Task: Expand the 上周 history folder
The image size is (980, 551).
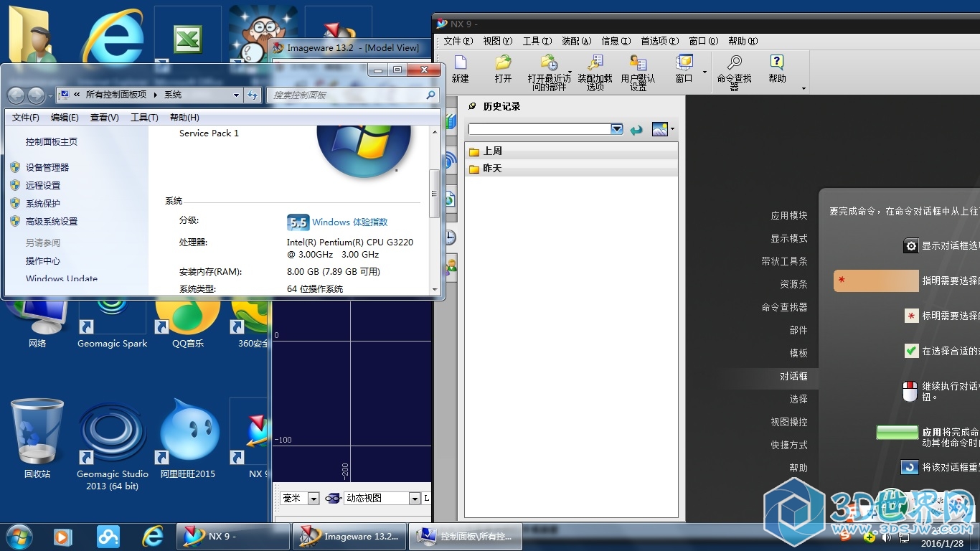Action: [x=571, y=151]
